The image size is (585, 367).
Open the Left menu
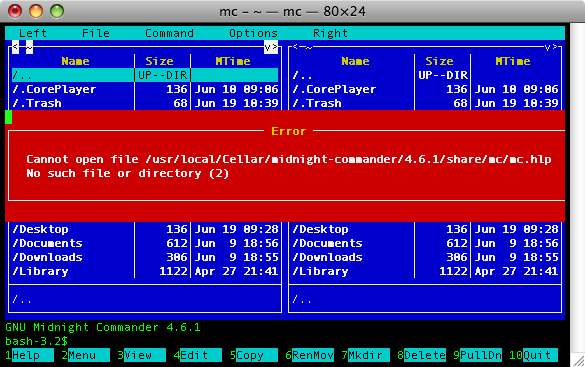pyautogui.click(x=33, y=33)
